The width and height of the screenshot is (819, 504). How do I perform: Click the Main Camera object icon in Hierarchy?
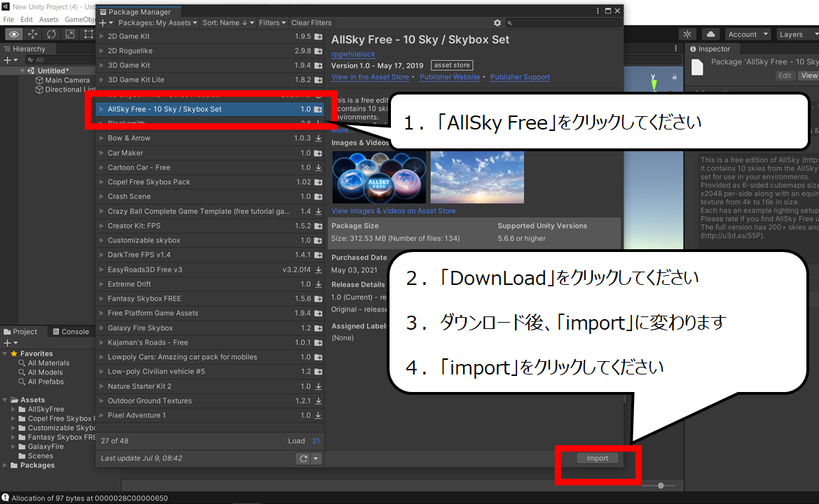tap(39, 80)
